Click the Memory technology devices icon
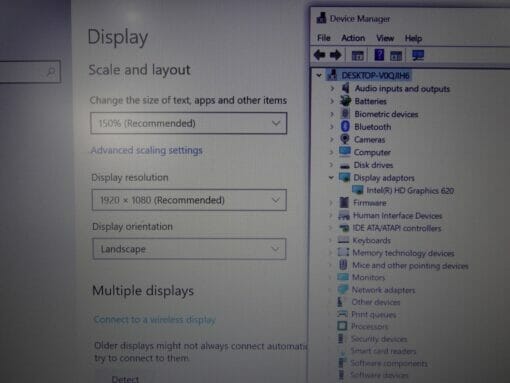The width and height of the screenshot is (510, 383). [x=343, y=252]
